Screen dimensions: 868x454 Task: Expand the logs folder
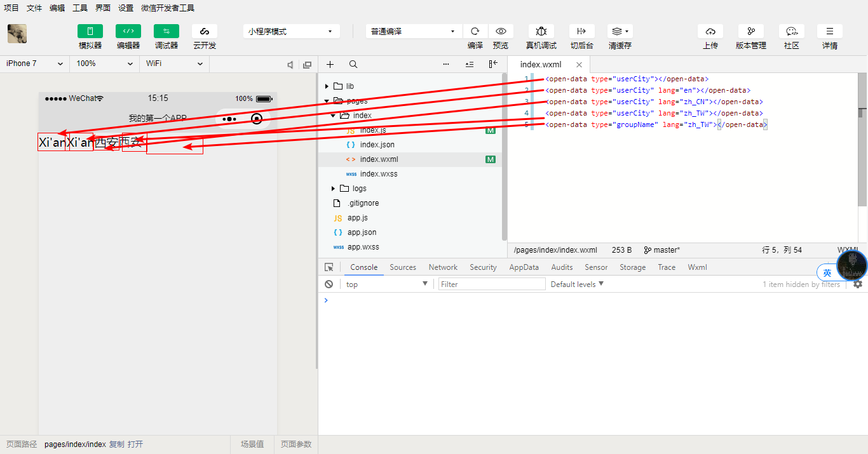click(x=333, y=189)
